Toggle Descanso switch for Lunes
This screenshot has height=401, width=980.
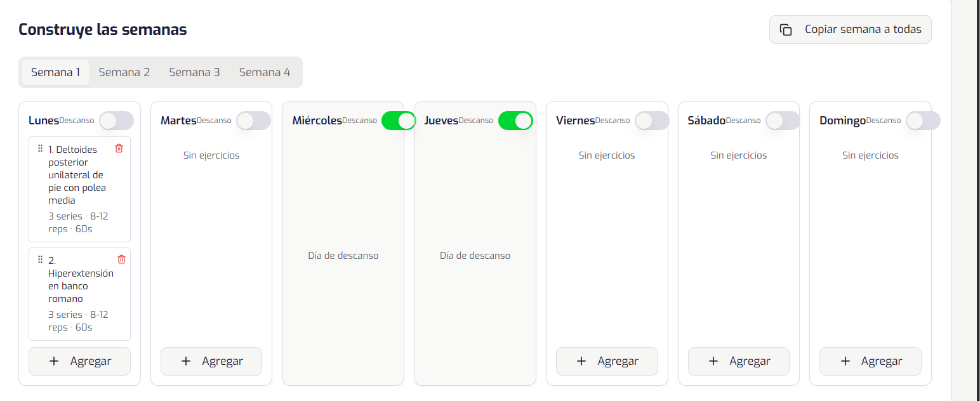116,121
